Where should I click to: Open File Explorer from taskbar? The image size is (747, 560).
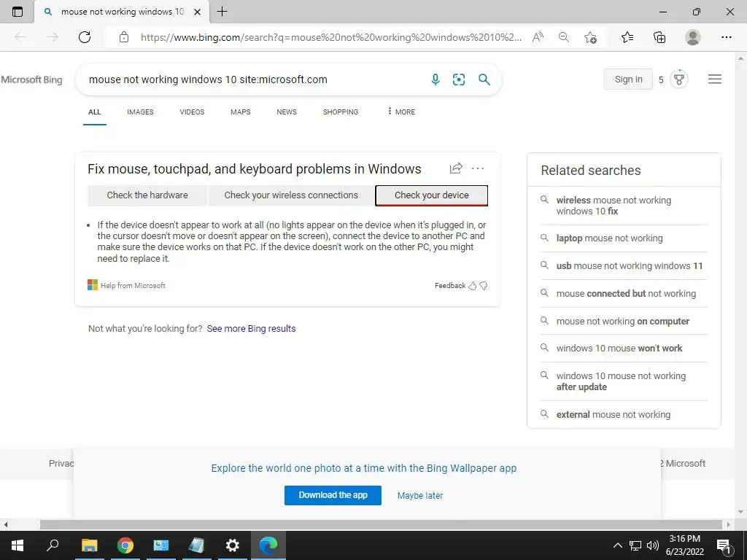pyautogui.click(x=89, y=545)
